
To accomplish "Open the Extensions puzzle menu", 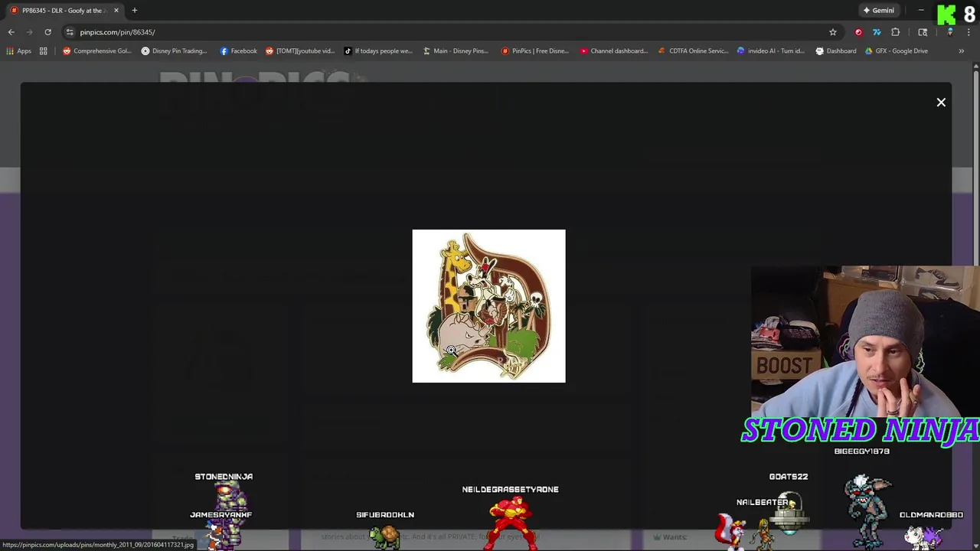I will [x=895, y=32].
